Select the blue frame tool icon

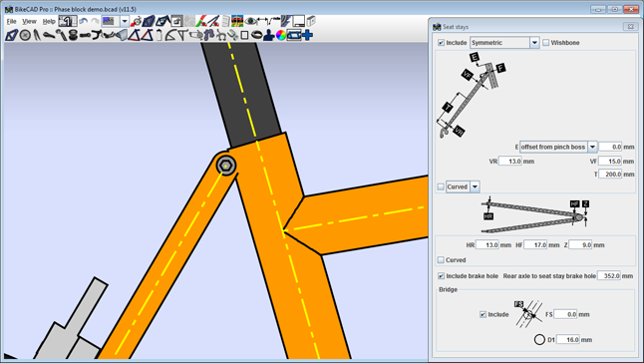(12, 35)
